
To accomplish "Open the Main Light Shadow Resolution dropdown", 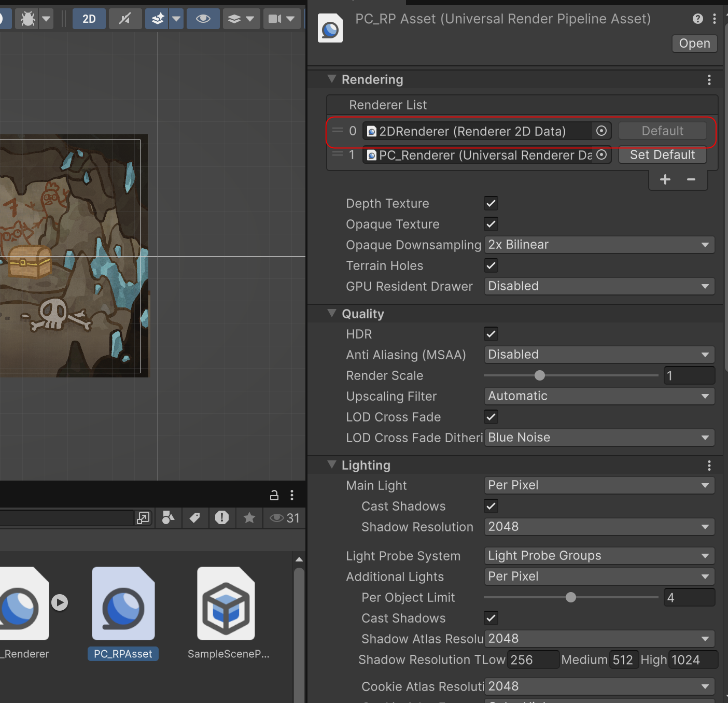I will click(x=599, y=527).
